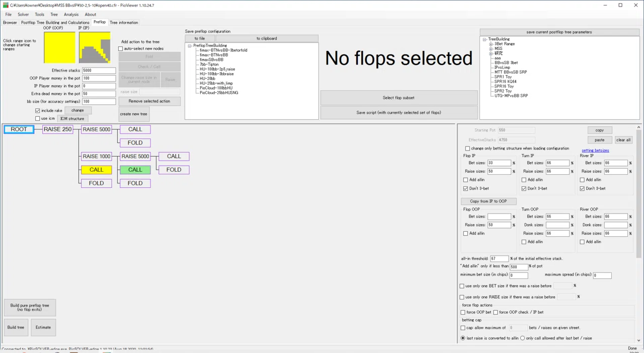Viewport: 644px width, 353px height.
Task: Expand the 3Bet Range tree node
Action: (x=491, y=44)
